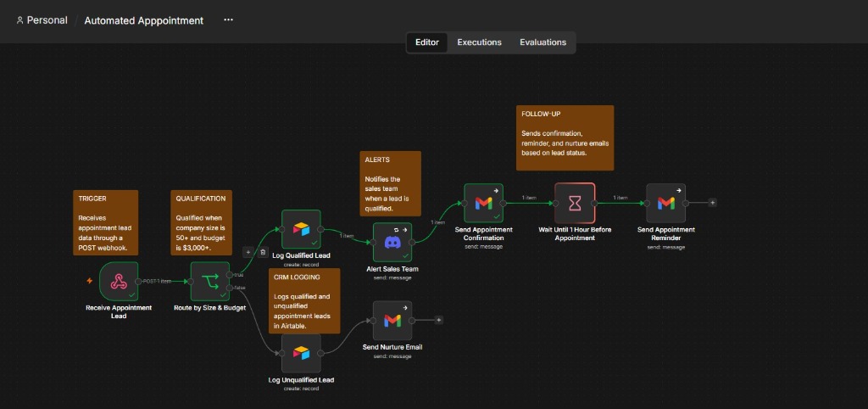The image size is (868, 409).
Task: Select the QUALIFICATION sticky note
Action: (x=201, y=223)
